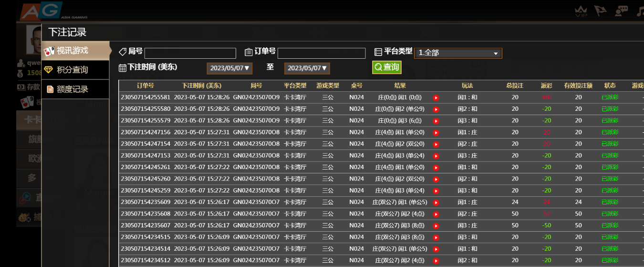Viewport: 644px width, 267px height.
Task: Click the player avatar photo
Action: 33,40
